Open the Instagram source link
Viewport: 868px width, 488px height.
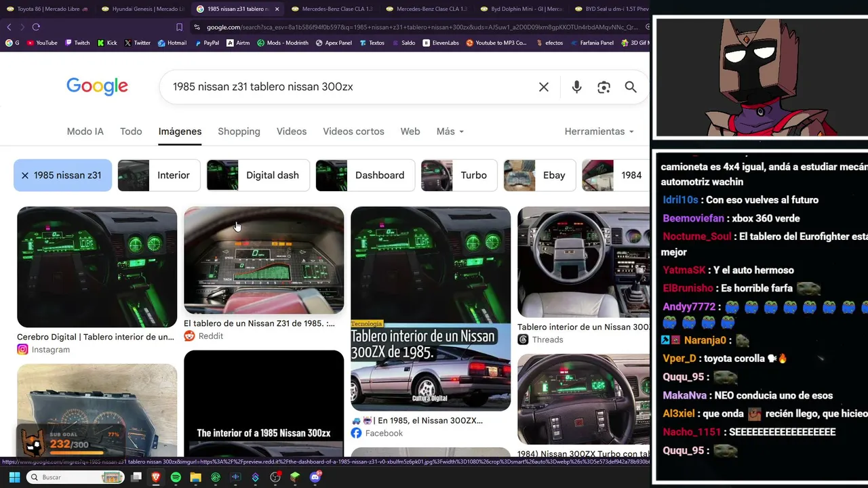(44, 350)
